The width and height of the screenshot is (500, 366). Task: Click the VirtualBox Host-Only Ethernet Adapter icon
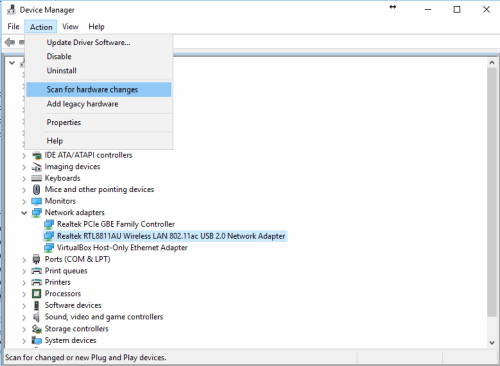[49, 248]
